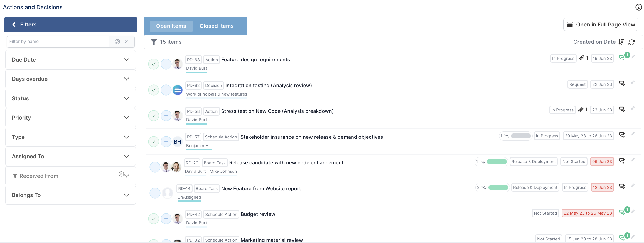Mark PD-63 Feature design requirements complete
The height and width of the screenshot is (243, 644).
pos(154,64)
